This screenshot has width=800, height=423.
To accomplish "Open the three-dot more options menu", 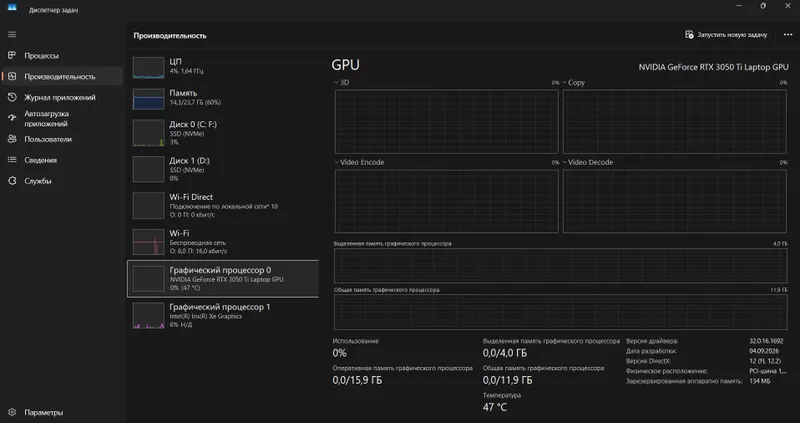I will pos(788,35).
